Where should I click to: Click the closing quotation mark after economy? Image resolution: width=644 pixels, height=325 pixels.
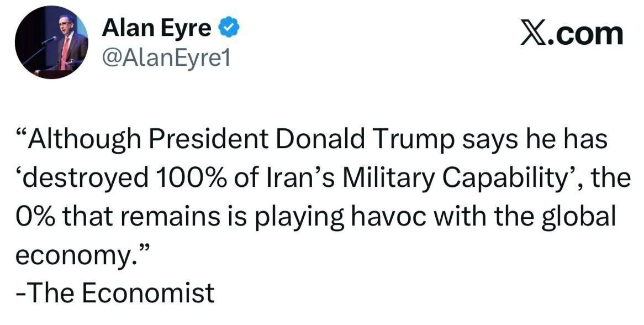coord(144,248)
